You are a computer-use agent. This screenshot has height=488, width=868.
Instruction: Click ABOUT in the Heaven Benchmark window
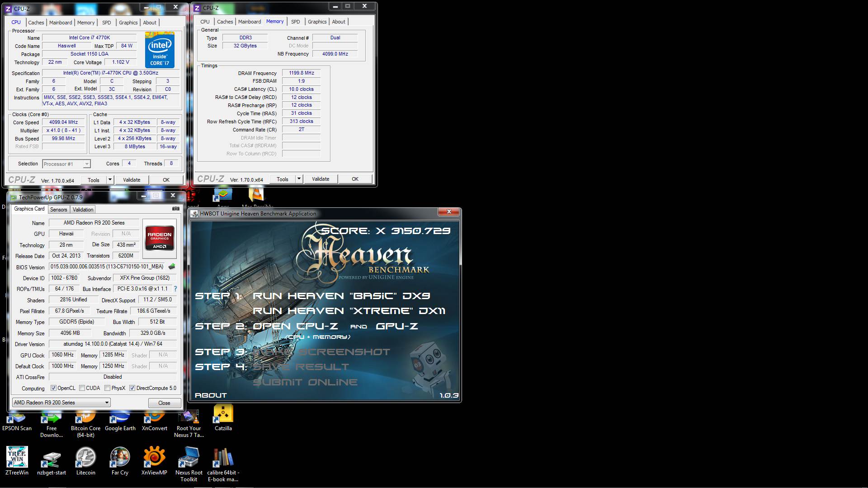coord(211,395)
